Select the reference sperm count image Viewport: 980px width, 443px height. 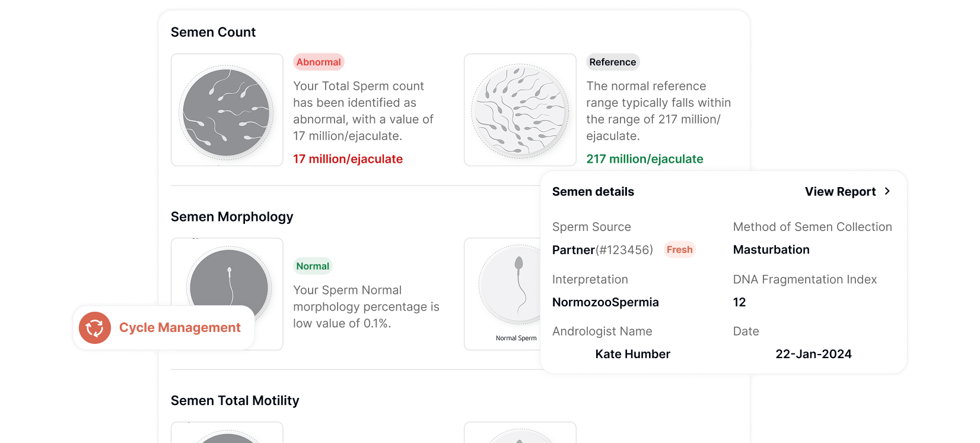coord(520,110)
